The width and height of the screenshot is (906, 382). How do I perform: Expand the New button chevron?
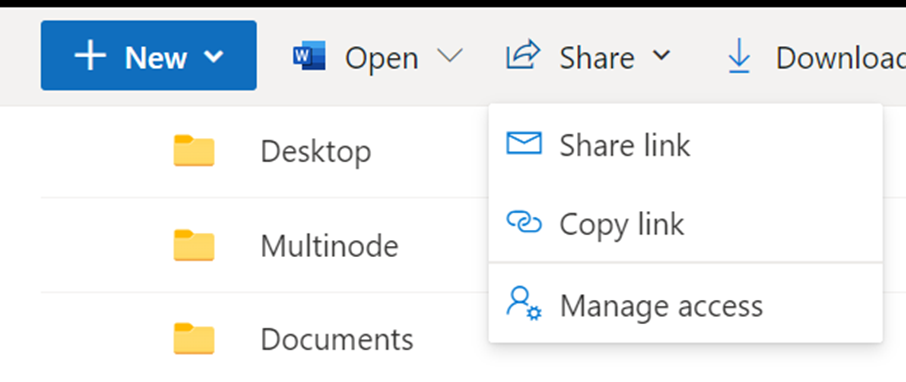pos(214,57)
